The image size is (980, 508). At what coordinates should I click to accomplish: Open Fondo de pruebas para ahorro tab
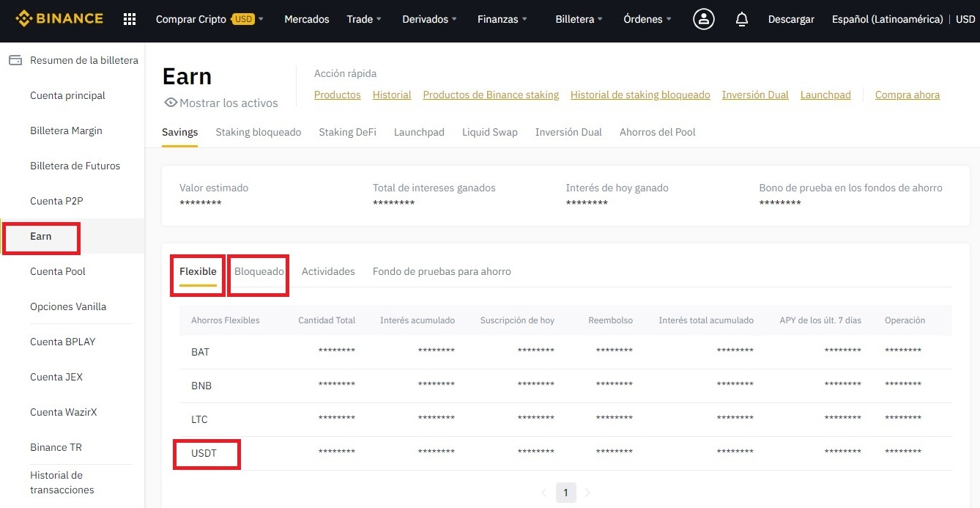coord(442,271)
